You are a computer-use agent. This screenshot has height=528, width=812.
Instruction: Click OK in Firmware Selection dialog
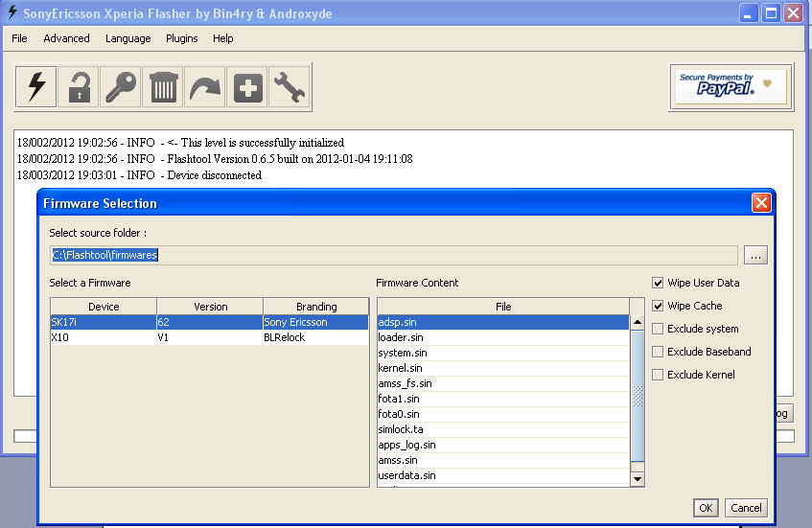tap(706, 508)
